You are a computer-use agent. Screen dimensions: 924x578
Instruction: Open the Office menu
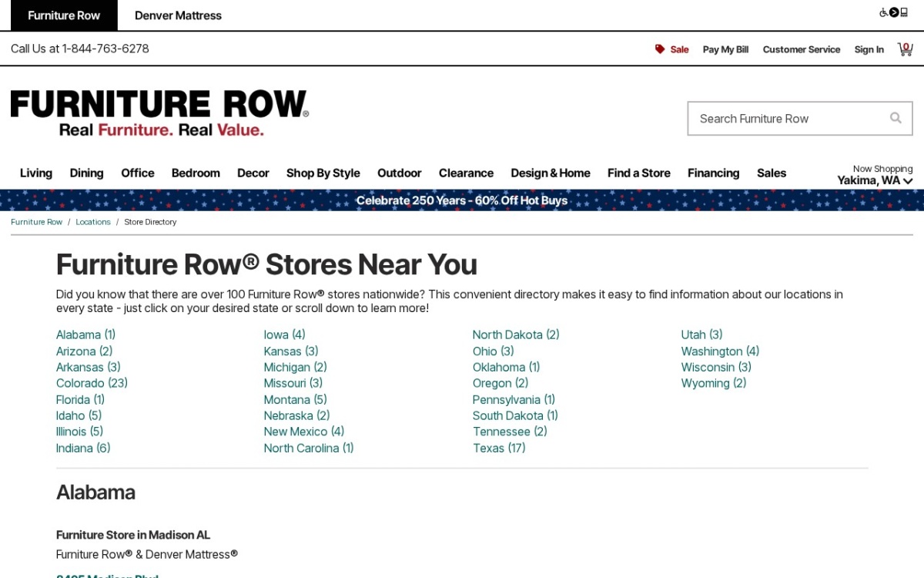tap(138, 173)
